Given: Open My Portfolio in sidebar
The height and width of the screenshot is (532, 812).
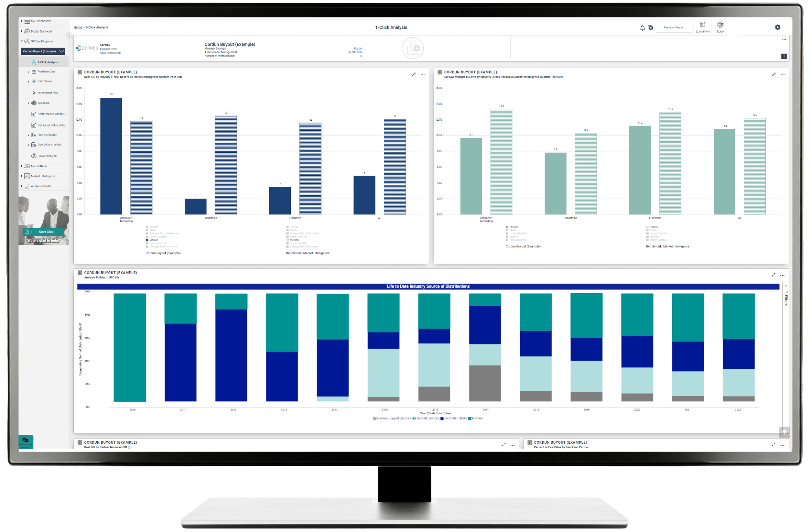Looking at the screenshot, I should pos(44,166).
